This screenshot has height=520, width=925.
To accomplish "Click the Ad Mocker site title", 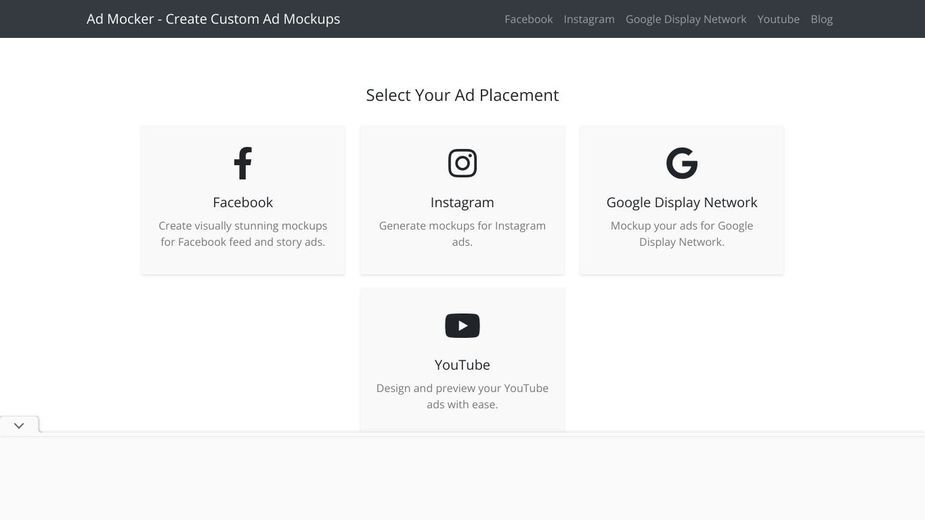I will [213, 19].
